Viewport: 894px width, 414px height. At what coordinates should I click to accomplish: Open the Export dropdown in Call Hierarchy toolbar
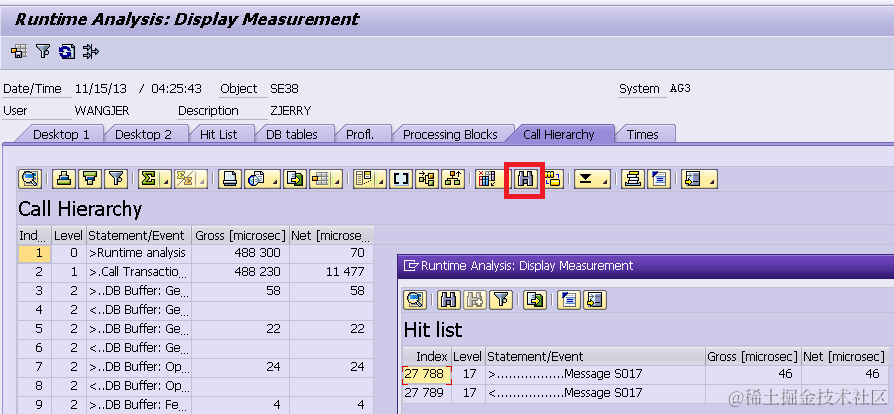coord(295,179)
